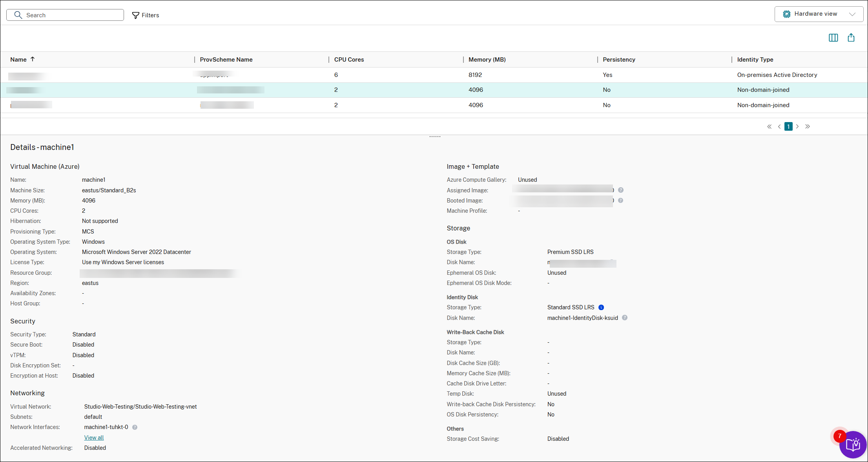868x462 pixels.
Task: Sort table by CPU Cores column
Action: (349, 60)
